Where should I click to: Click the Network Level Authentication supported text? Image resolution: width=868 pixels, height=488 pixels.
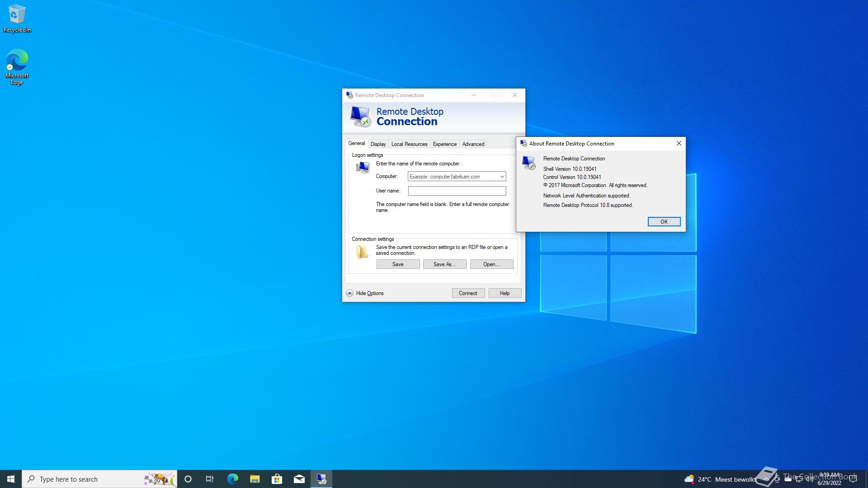point(586,196)
